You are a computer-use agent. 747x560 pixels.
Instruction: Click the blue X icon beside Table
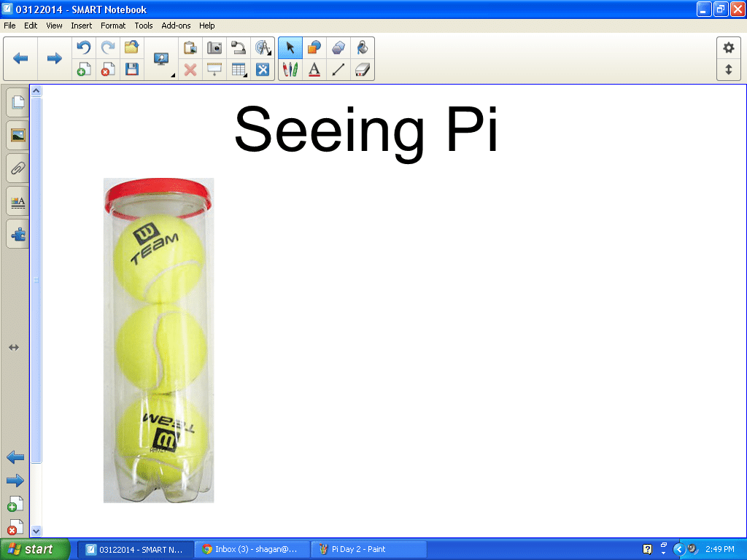[263, 69]
